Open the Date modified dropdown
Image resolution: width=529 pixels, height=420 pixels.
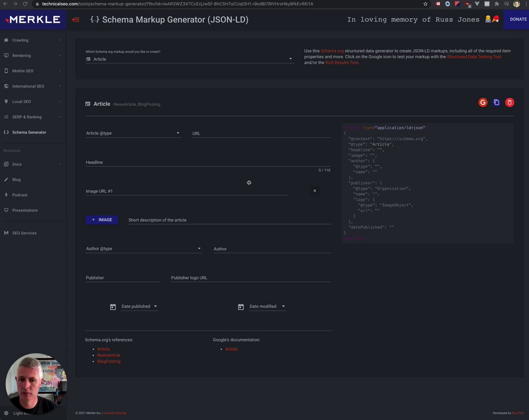point(267,306)
